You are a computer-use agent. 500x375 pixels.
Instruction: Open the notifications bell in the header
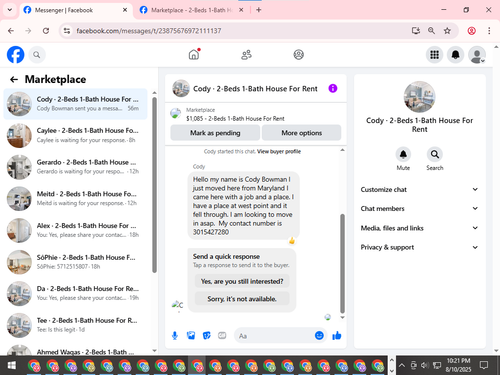[x=455, y=55]
